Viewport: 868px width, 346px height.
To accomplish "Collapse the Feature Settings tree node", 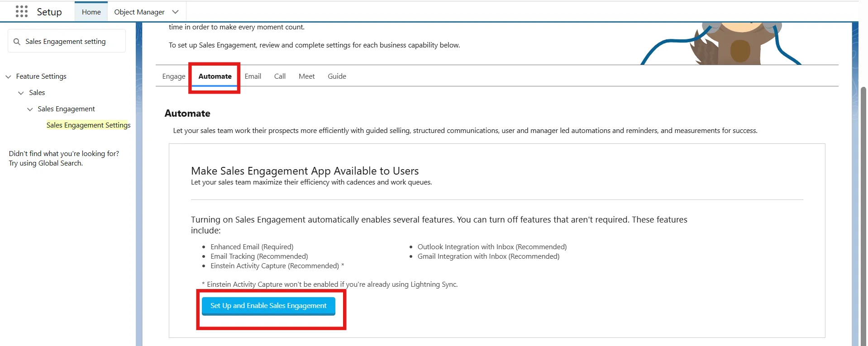I will 8,77.
